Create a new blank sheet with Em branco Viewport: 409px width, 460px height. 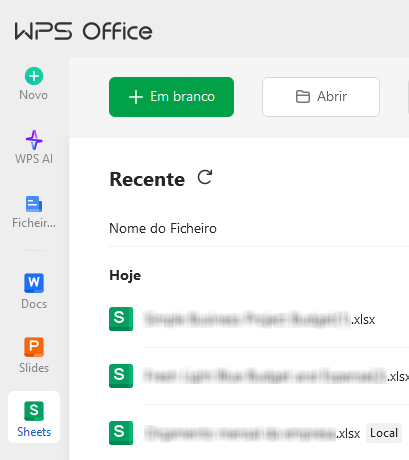[171, 97]
